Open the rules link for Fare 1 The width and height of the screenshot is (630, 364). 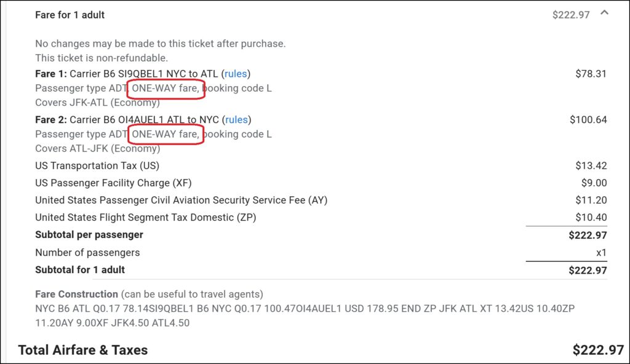pos(236,73)
